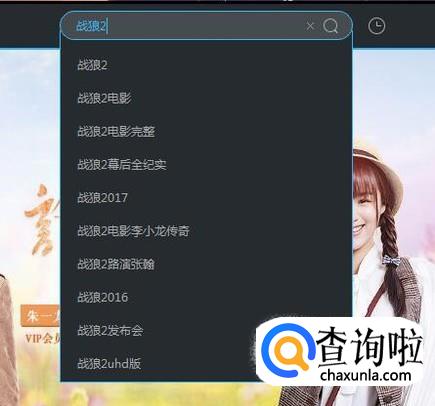
Task: Clear the search text with the X
Action: pos(310,26)
